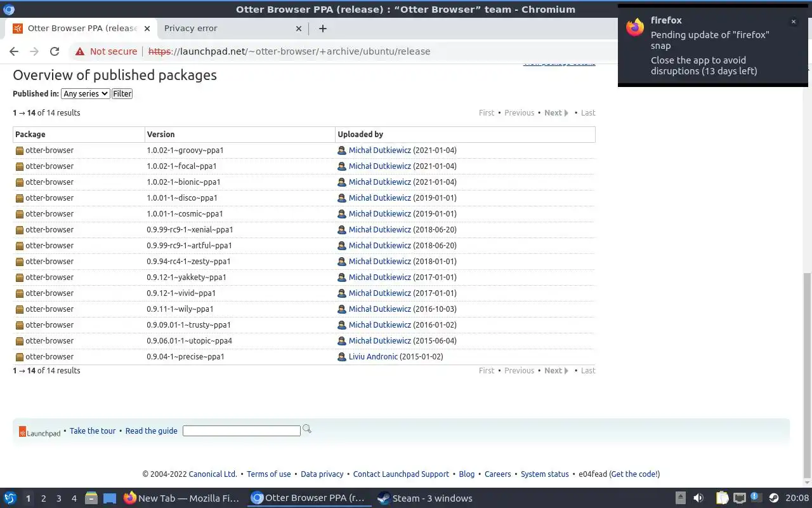Image resolution: width=812 pixels, height=508 pixels.
Task: Go back using the browser back arrow
Action: tap(14, 51)
